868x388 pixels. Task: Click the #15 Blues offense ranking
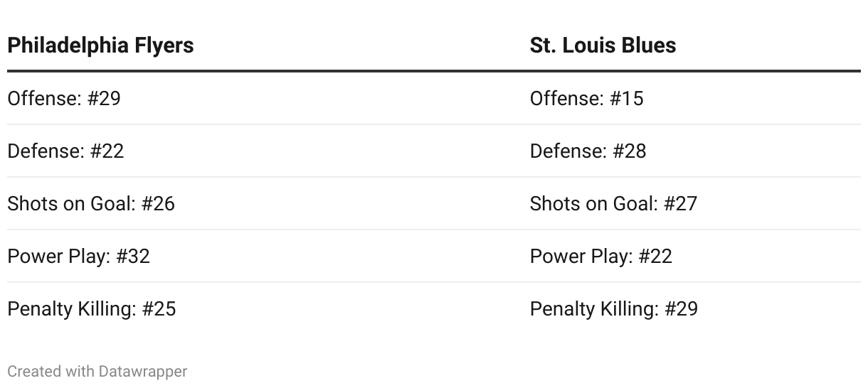pos(627,98)
